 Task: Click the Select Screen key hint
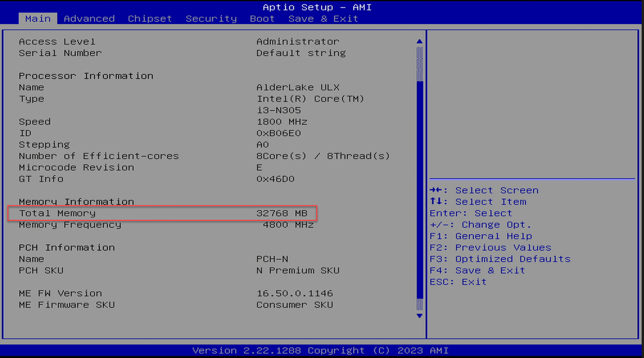click(484, 190)
